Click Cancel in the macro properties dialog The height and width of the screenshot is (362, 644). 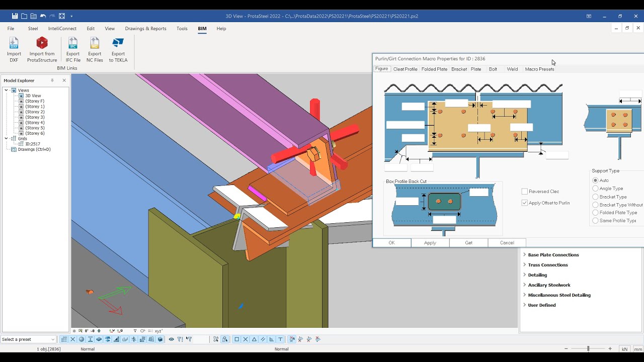click(507, 243)
